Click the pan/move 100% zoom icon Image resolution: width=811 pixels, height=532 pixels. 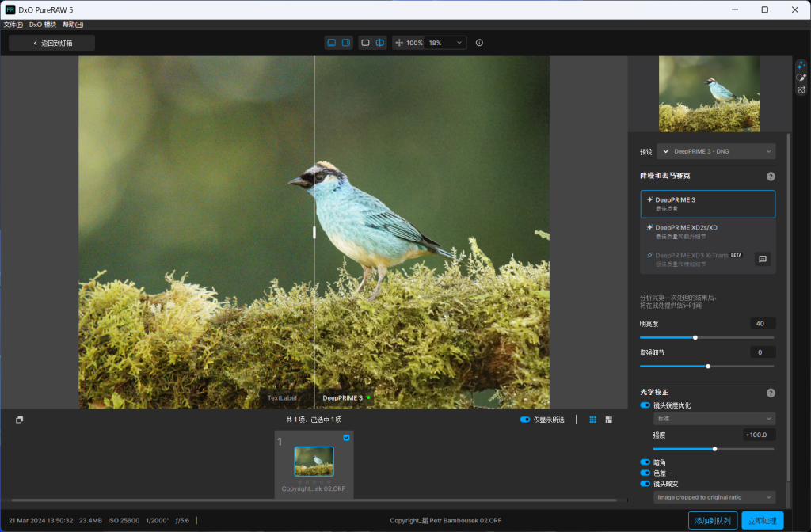point(401,43)
